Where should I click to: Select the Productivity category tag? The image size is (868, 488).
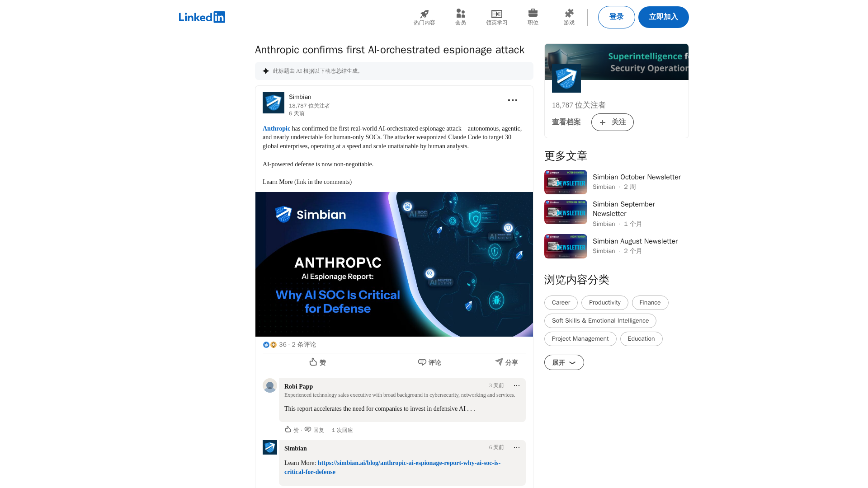pos(604,303)
